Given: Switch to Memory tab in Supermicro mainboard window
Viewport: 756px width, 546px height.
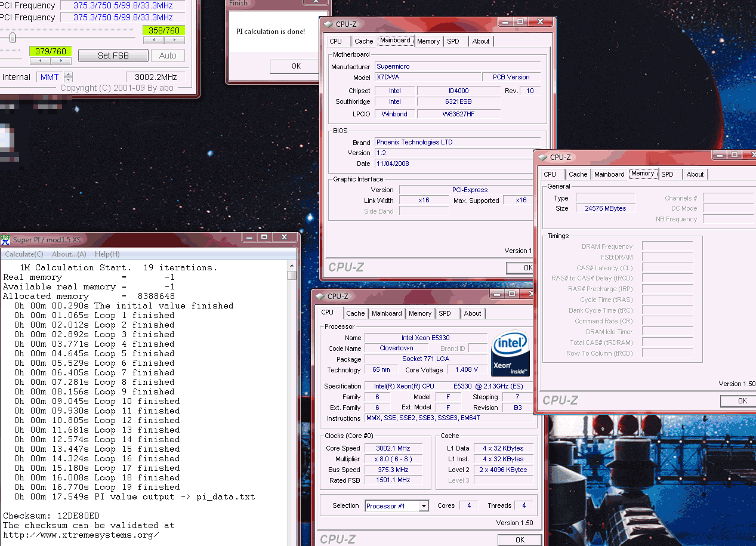Looking at the screenshot, I should [428, 41].
